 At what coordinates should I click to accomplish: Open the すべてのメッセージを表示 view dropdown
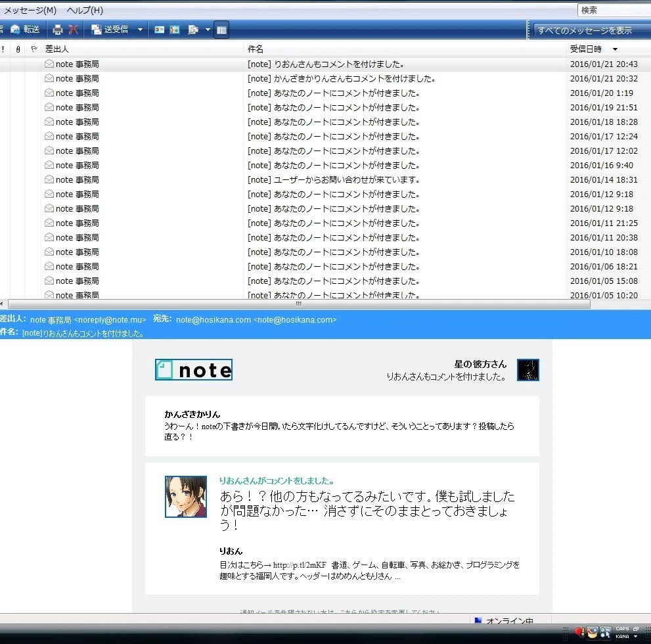tap(592, 30)
